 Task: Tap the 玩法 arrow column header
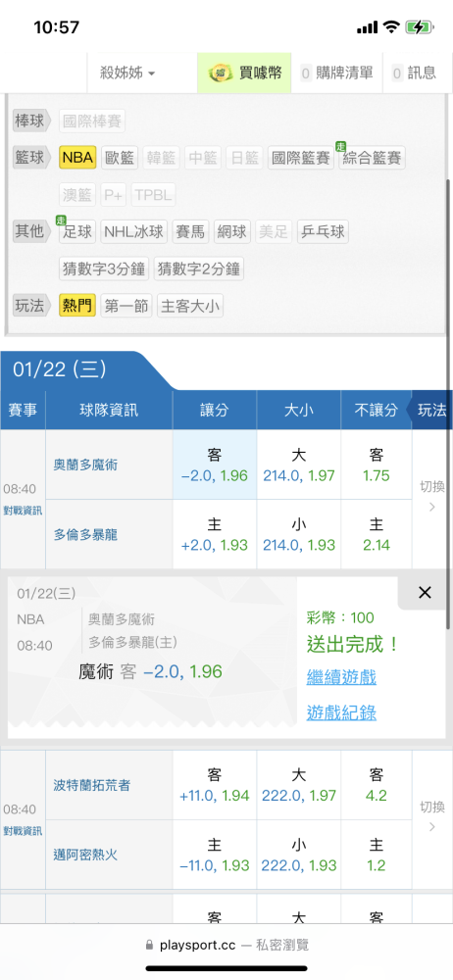click(x=429, y=410)
